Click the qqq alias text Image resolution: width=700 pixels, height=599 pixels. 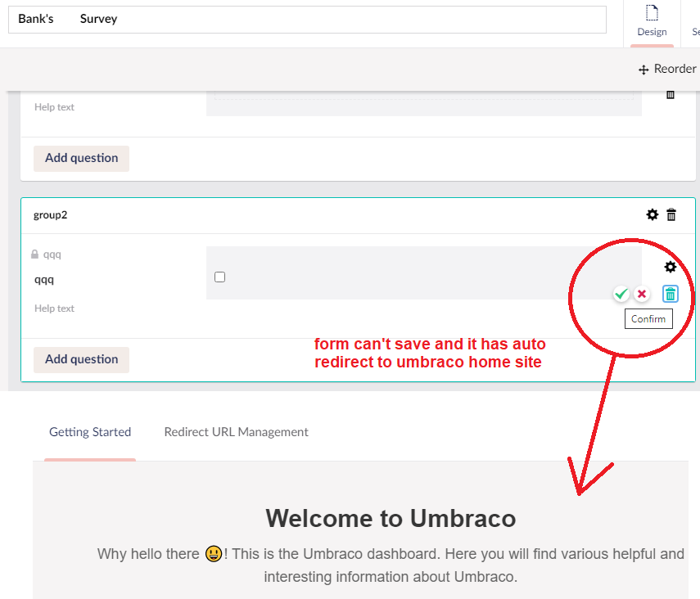tap(52, 254)
